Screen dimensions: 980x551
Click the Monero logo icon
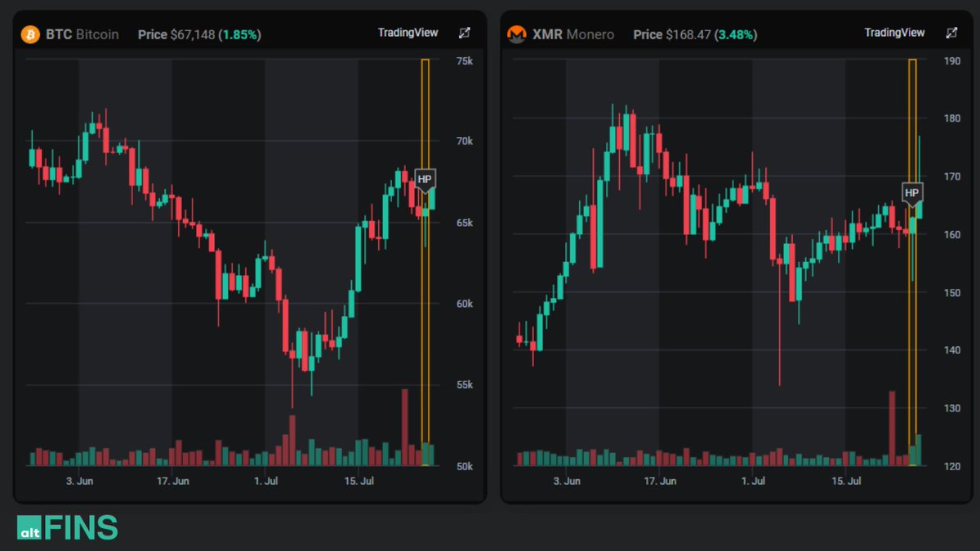point(516,34)
